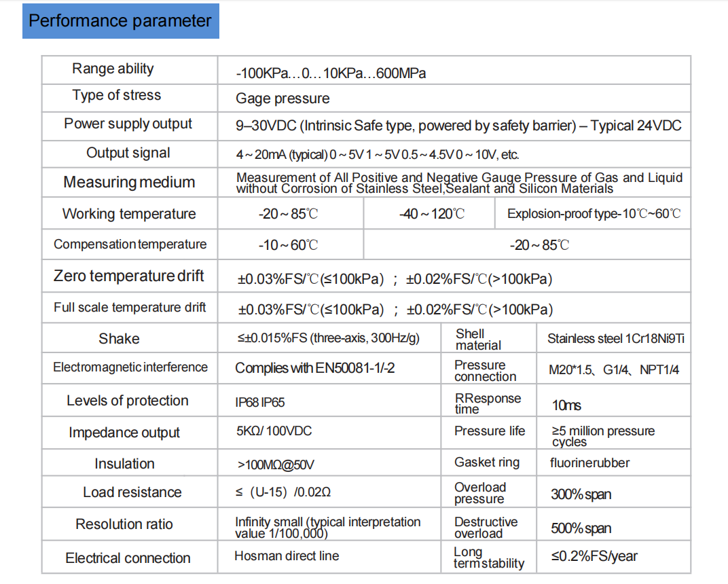This screenshot has width=728, height=584.
Task: Click the 5KΩ/100VDC impedance value
Action: pyautogui.click(x=274, y=431)
